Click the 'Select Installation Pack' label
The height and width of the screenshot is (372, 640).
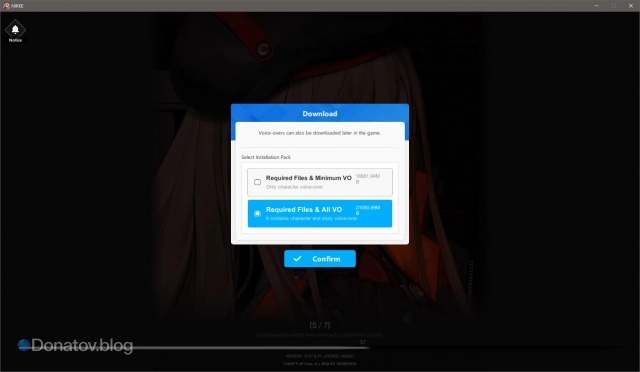click(266, 157)
